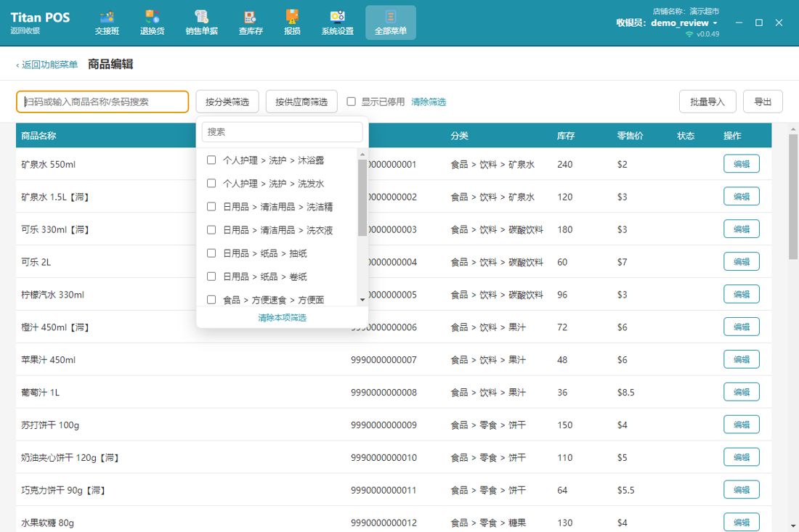
Task: Click 清除本项筛选 in the category popup
Action: pyautogui.click(x=283, y=318)
